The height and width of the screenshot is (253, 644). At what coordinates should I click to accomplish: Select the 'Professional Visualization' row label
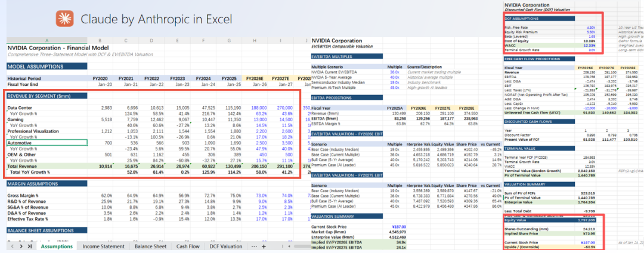33,131
